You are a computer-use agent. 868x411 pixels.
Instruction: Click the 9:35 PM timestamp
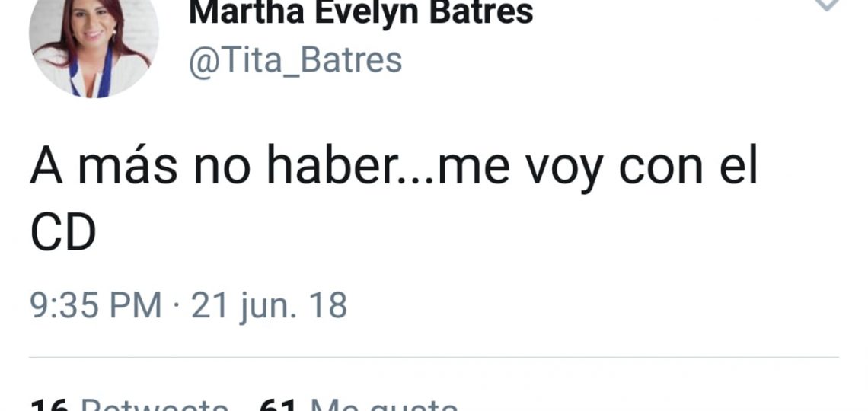click(x=97, y=306)
